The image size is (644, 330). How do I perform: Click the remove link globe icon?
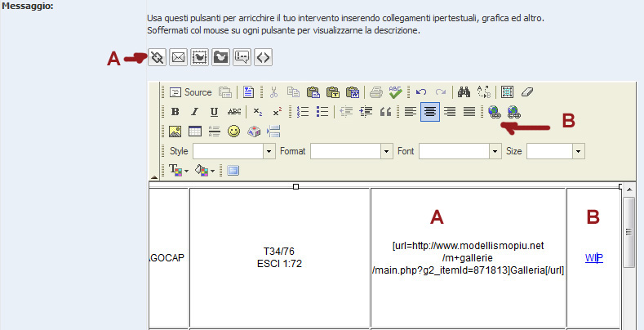(513, 112)
